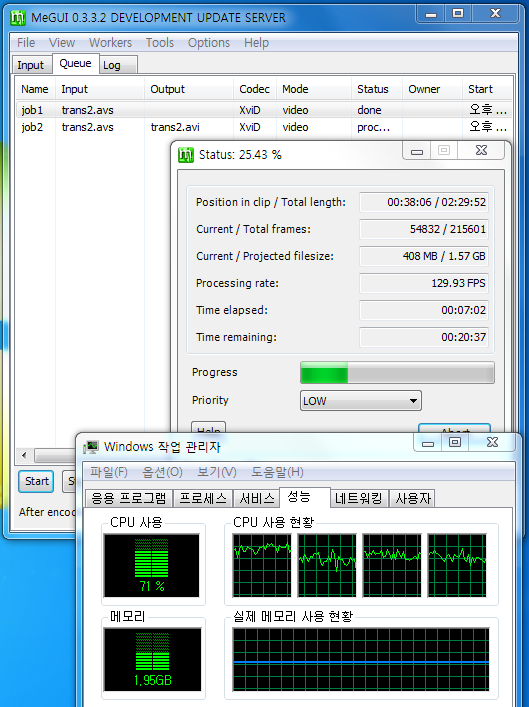
Task: Open the Priority dropdown set to LOW
Action: pyautogui.click(x=361, y=400)
